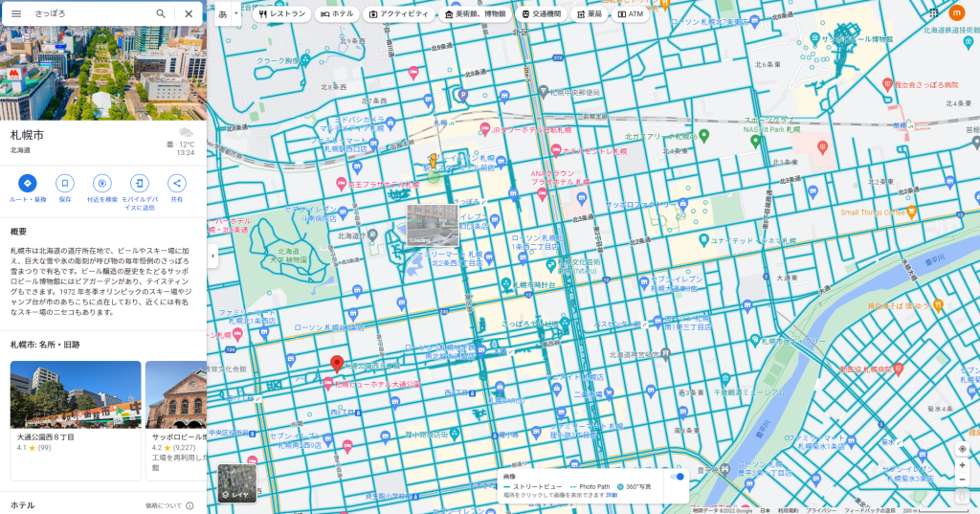Open the hamburger main menu

[16, 13]
